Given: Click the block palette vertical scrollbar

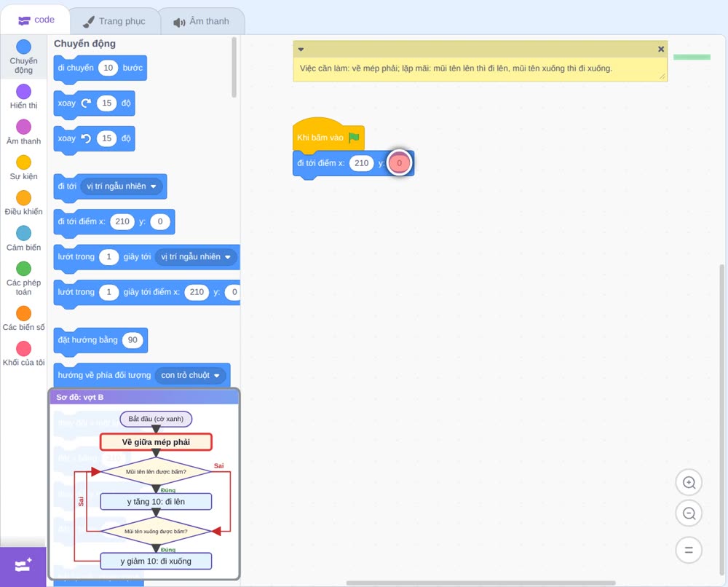Looking at the screenshot, I should pyautogui.click(x=234, y=68).
